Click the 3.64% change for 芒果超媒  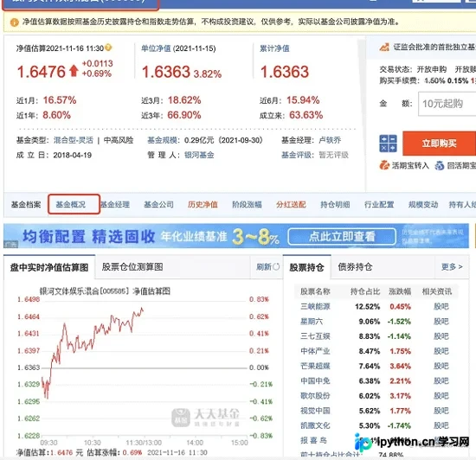click(401, 366)
